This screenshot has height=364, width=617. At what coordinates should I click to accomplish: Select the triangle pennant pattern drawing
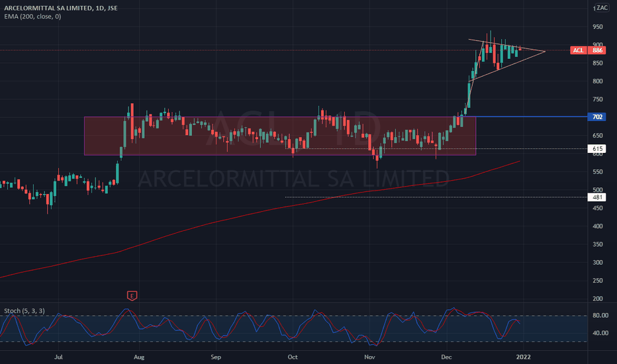(507, 60)
